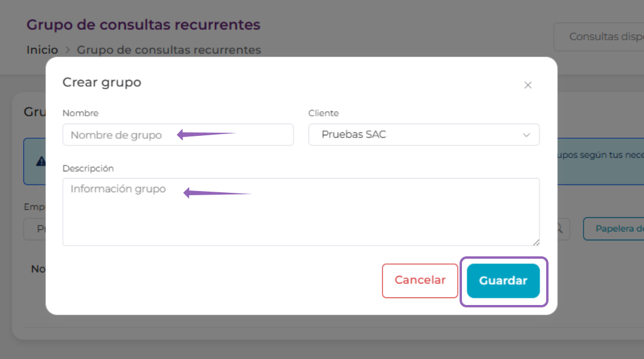644x359 pixels.
Task: Click the chevron arrow in Cliente dropdown
Action: click(526, 135)
